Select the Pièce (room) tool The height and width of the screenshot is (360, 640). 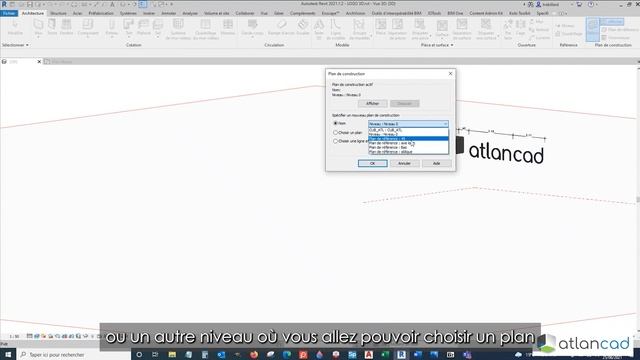[380, 27]
